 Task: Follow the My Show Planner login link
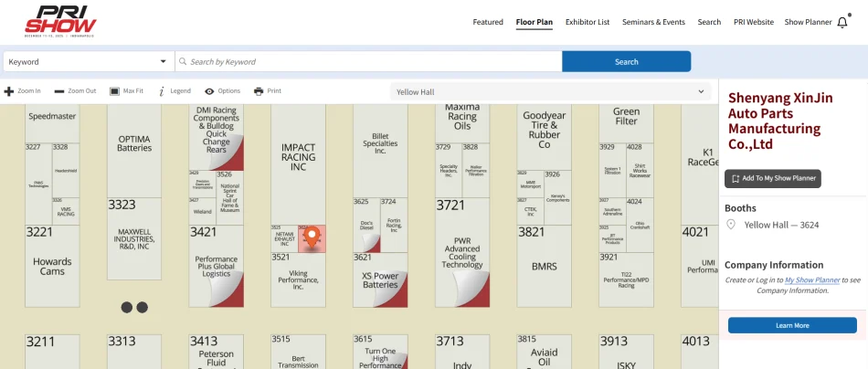[812, 280]
